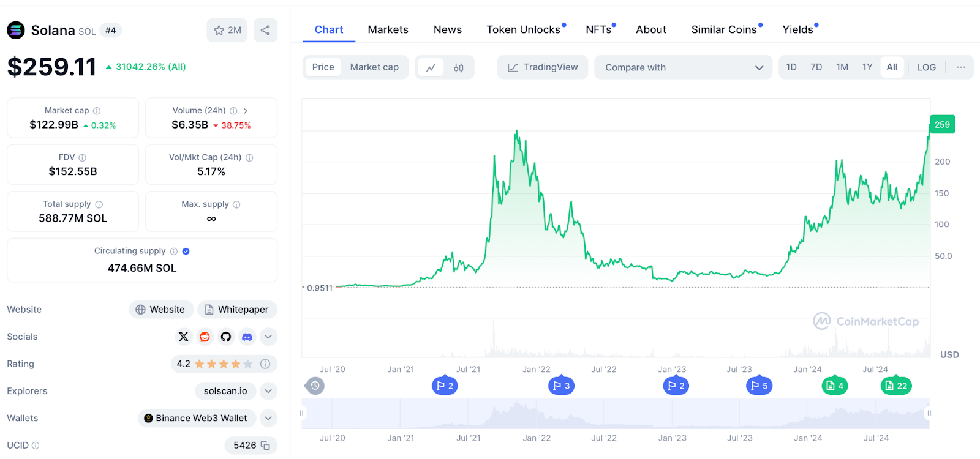The height and width of the screenshot is (459, 980).
Task: Open the Yields tab
Action: tap(797, 29)
